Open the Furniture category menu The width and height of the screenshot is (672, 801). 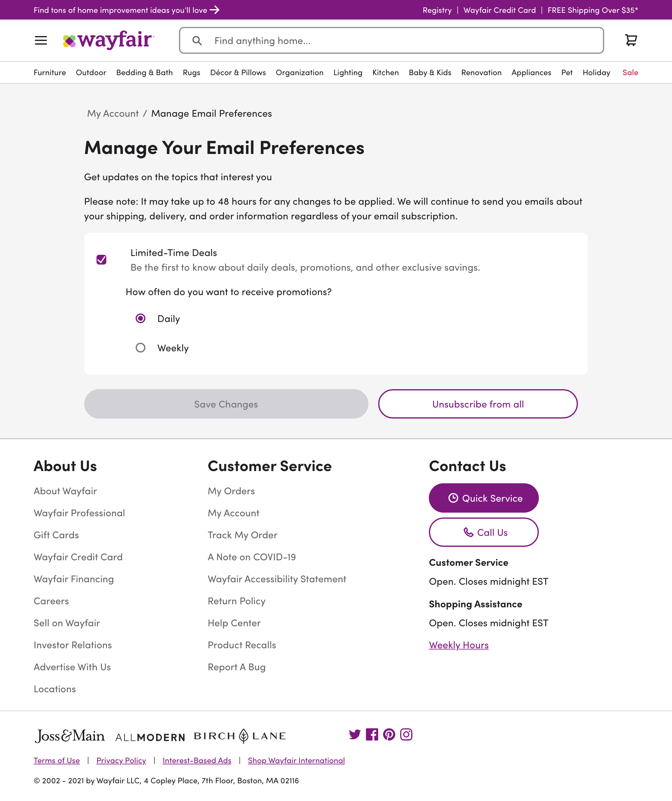point(49,72)
